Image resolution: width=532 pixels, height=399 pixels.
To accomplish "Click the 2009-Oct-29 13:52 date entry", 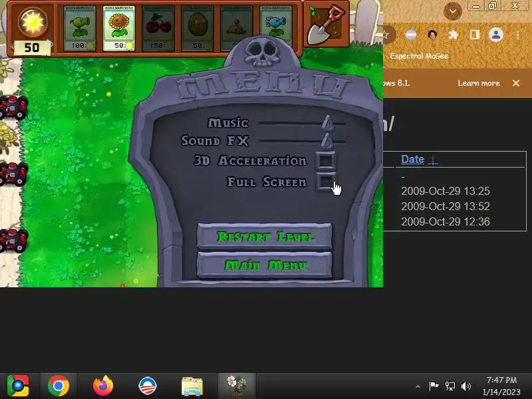I will click(x=446, y=206).
